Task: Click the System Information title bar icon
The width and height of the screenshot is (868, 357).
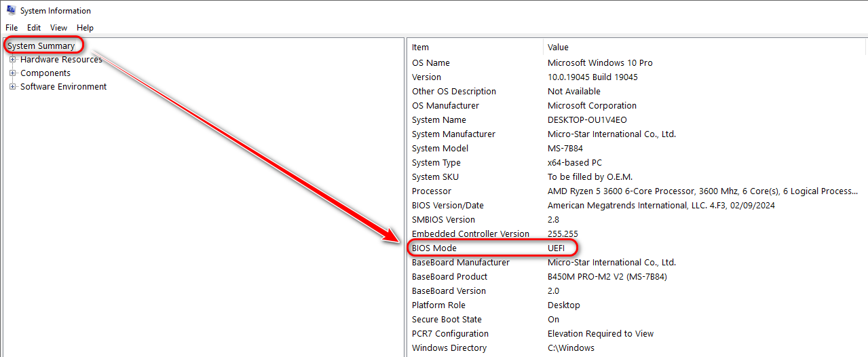Action: pos(11,10)
